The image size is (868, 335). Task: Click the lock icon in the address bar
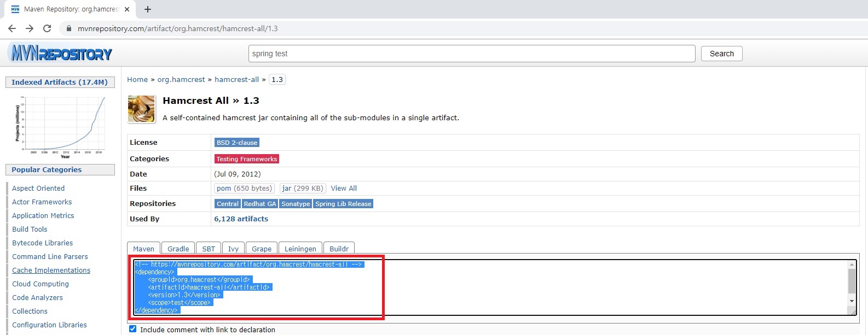click(69, 28)
